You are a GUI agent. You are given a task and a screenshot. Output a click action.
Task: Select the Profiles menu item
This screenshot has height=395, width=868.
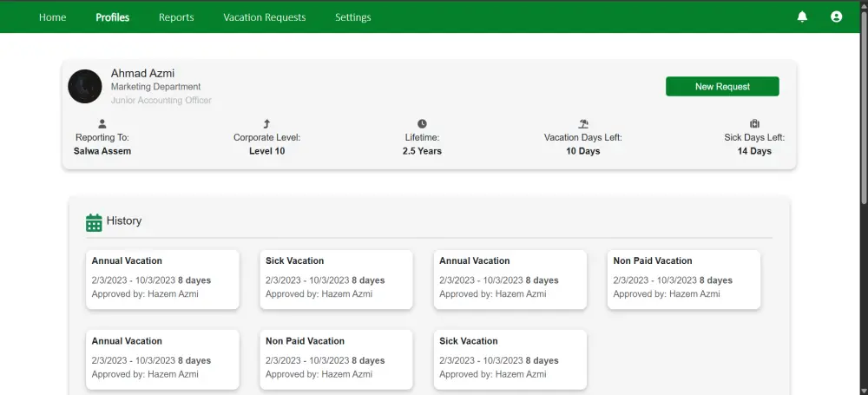point(112,17)
